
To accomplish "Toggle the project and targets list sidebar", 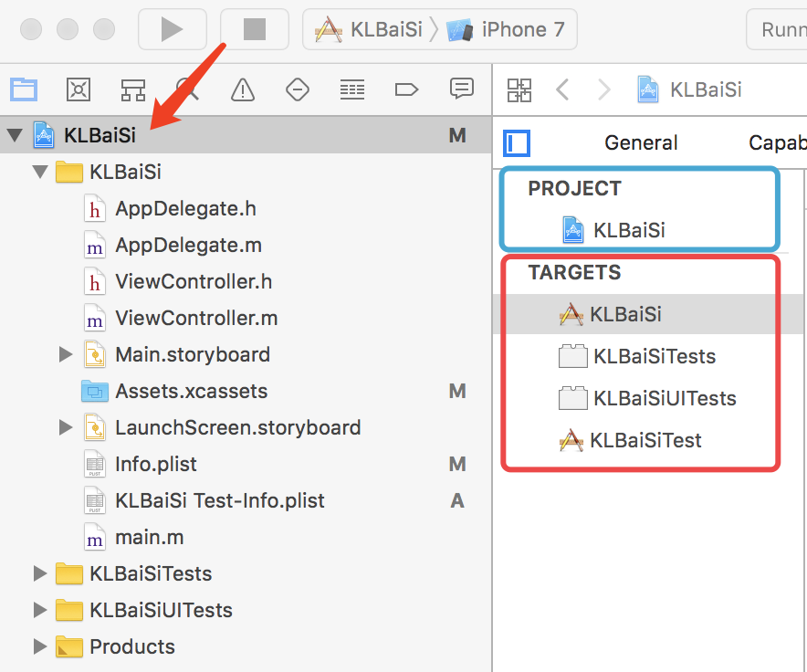I will pos(517,142).
